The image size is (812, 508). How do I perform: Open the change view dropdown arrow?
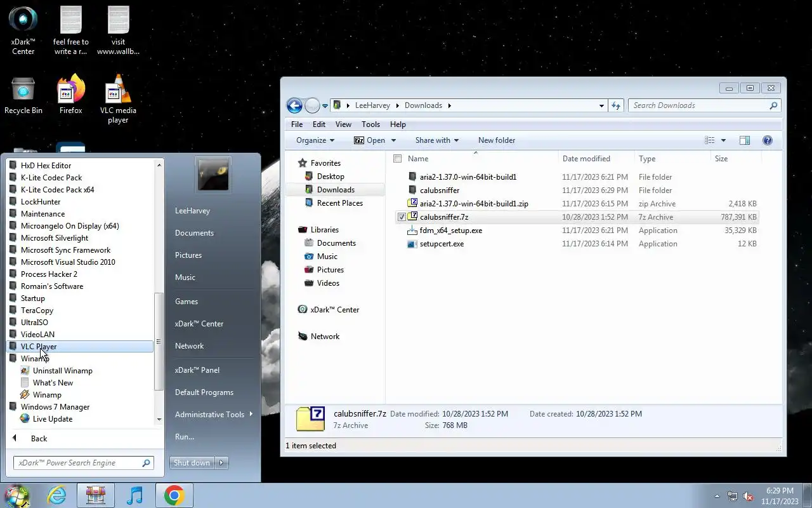point(723,140)
